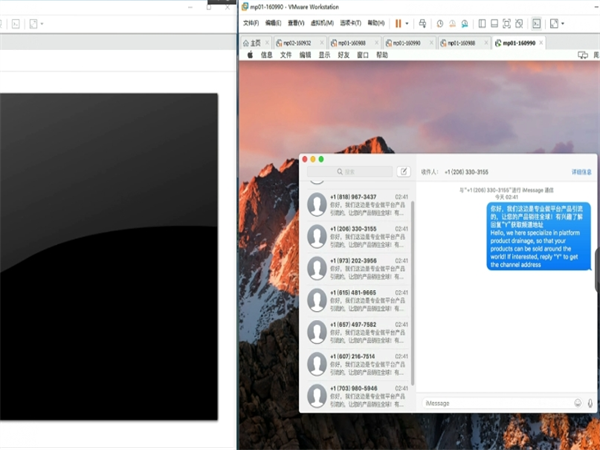The height and width of the screenshot is (450, 600).
Task: Open the 文件(F) menu in VMware
Action: pyautogui.click(x=251, y=23)
